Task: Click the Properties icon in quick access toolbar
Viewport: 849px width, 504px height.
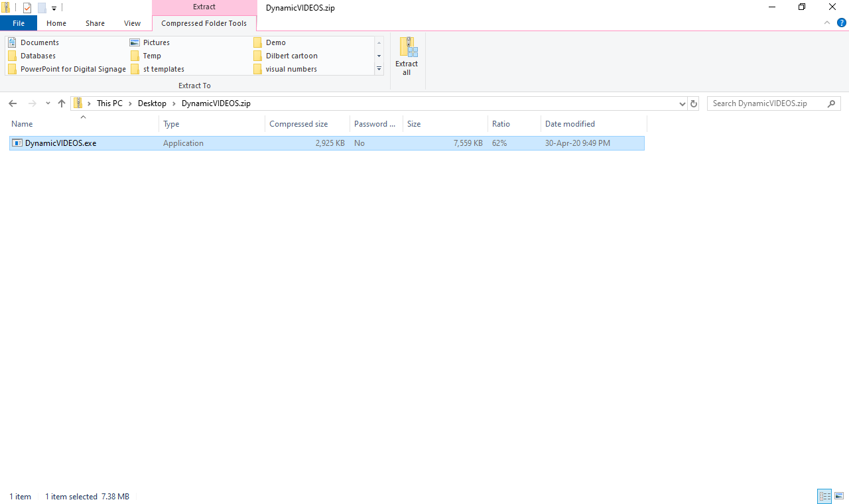Action: pos(27,8)
